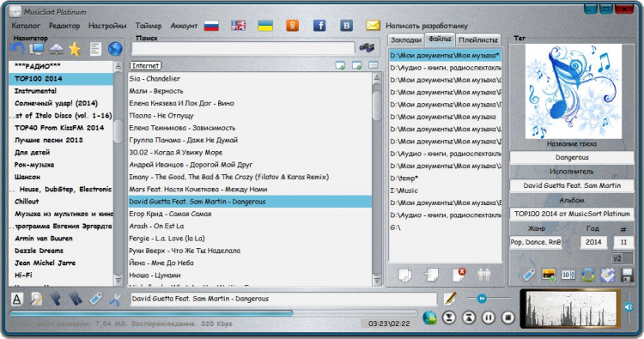Open the Редактор menu

[x=64, y=26]
